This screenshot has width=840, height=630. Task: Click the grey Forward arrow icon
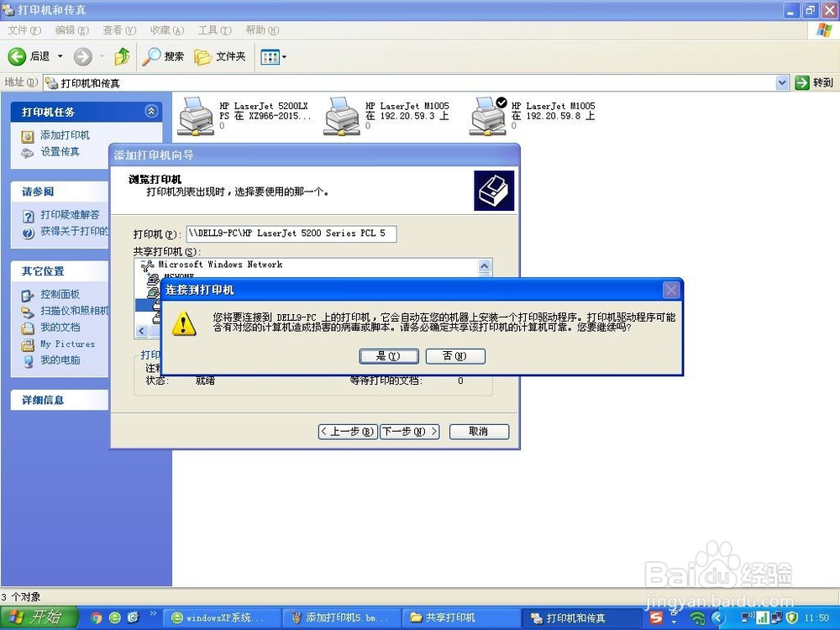[x=82, y=56]
